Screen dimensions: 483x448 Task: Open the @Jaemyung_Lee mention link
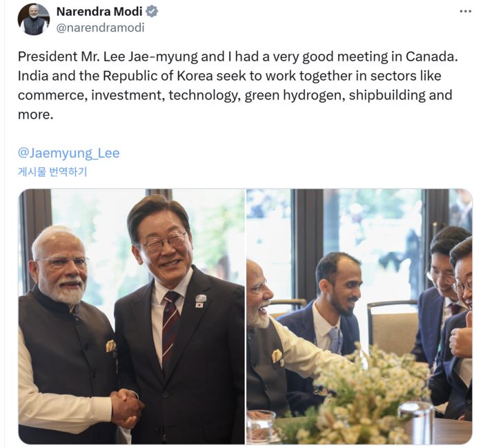pos(69,153)
